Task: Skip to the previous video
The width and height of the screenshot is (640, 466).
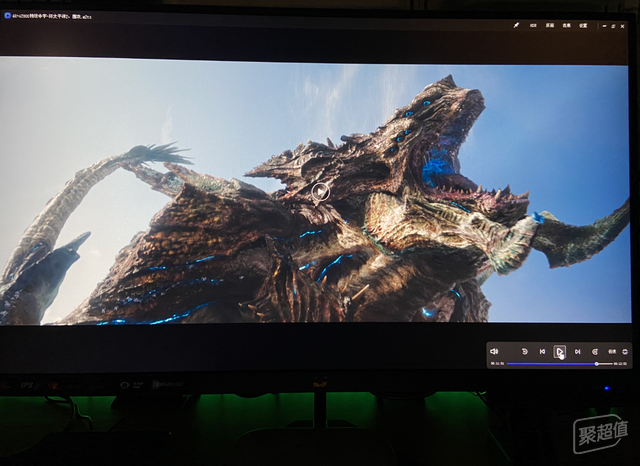Action: pyautogui.click(x=542, y=351)
